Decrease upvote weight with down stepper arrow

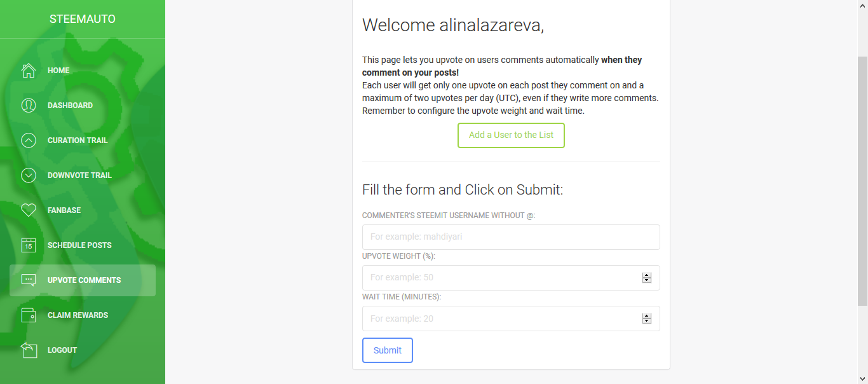coord(647,280)
